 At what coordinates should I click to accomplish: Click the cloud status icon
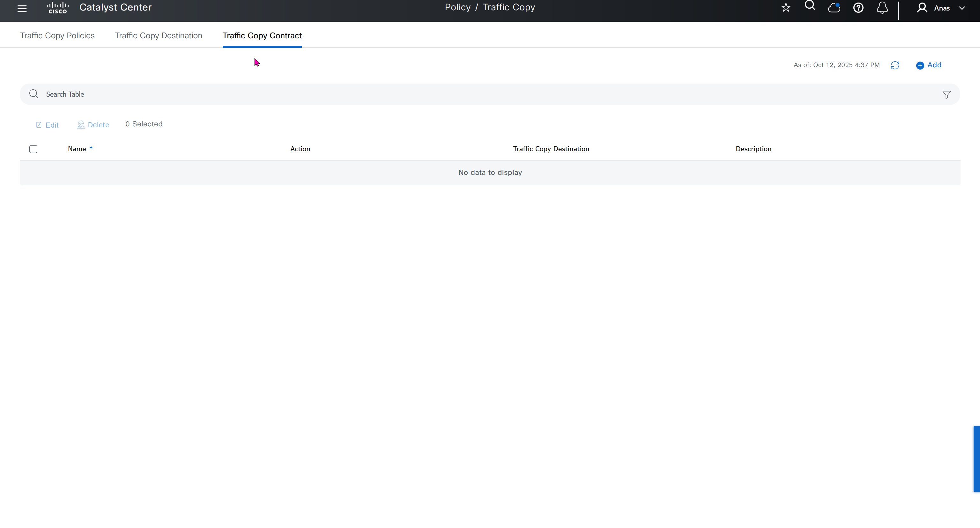834,8
